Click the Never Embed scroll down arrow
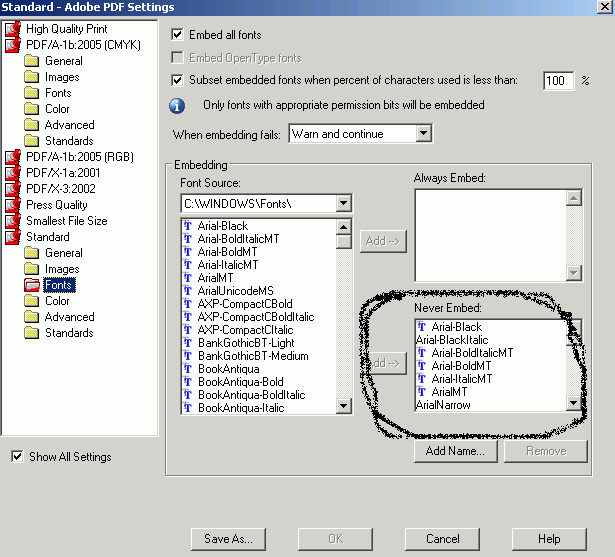615x557 pixels. (x=574, y=402)
